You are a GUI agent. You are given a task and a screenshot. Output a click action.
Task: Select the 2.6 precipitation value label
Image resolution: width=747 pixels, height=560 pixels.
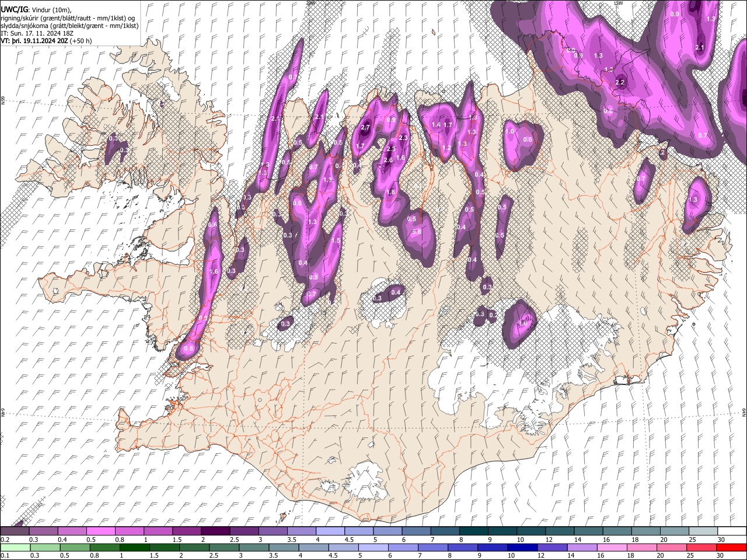pos(388,160)
